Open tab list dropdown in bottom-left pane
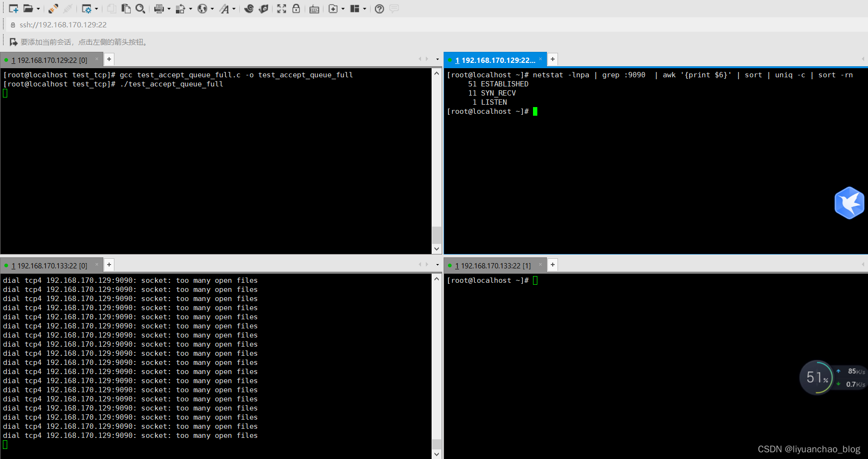 pos(437,265)
